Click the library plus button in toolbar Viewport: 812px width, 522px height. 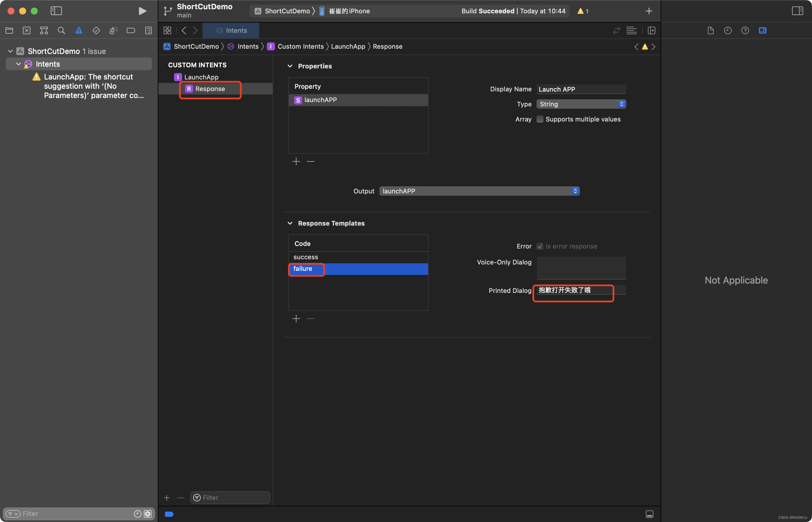[649, 11]
